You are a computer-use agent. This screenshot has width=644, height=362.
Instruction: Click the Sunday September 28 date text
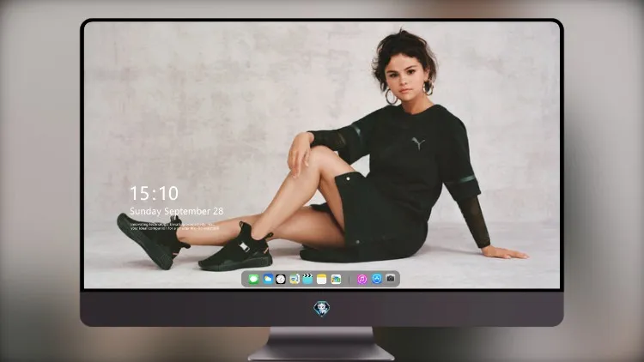pos(177,211)
